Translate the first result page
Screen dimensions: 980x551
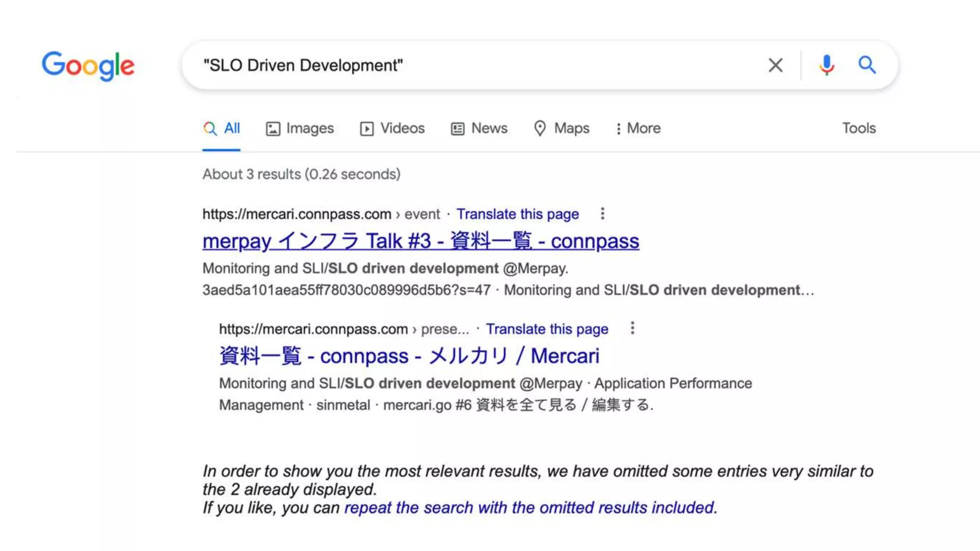(x=517, y=214)
